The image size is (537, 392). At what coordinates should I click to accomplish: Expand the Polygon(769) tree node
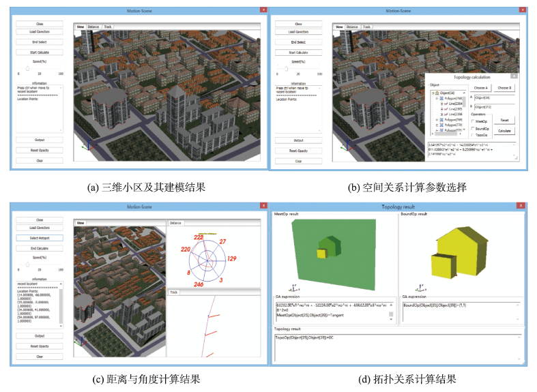coord(437,119)
